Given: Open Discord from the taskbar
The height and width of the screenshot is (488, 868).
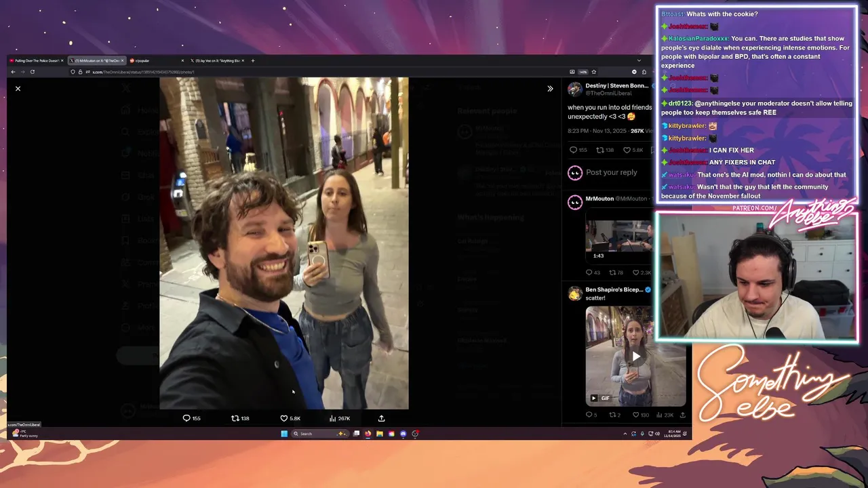Looking at the screenshot, I should pyautogui.click(x=403, y=434).
